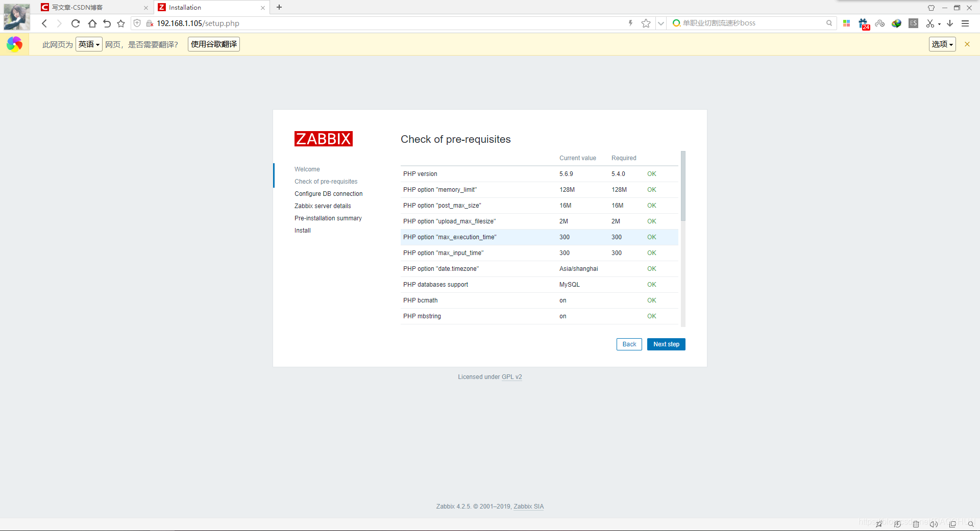Image resolution: width=980 pixels, height=531 pixels.
Task: Open favorites star next to home icon
Action: point(121,23)
